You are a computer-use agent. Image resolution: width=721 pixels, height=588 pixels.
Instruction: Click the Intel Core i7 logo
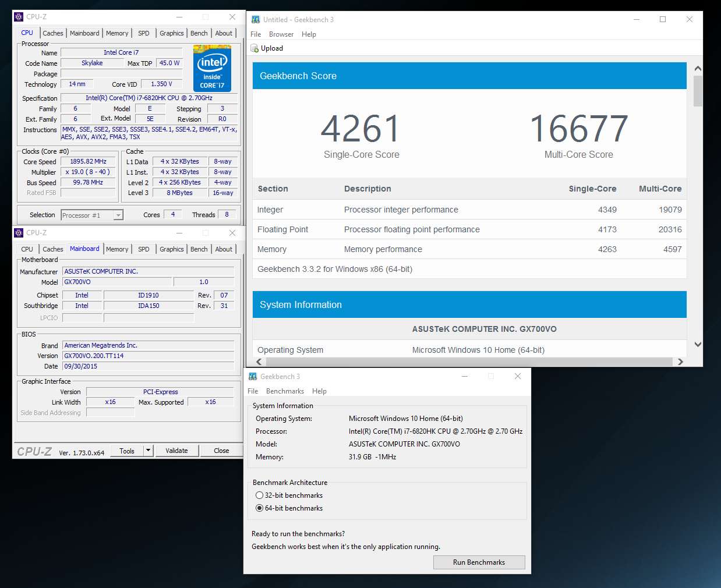pos(212,68)
